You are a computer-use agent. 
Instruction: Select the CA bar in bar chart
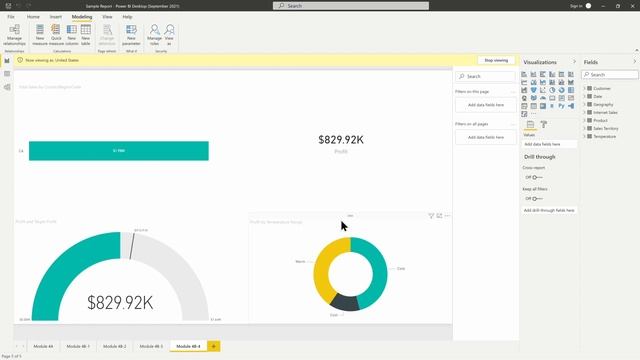pyautogui.click(x=119, y=151)
